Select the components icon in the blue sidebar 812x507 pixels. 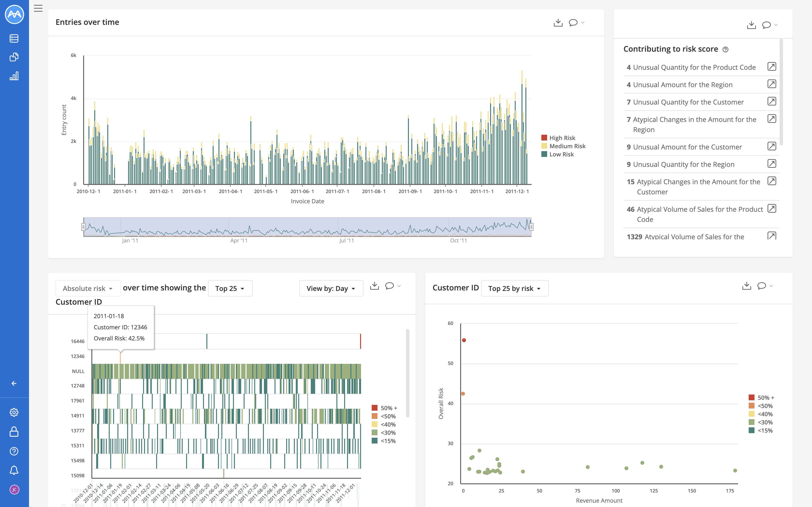(14, 57)
